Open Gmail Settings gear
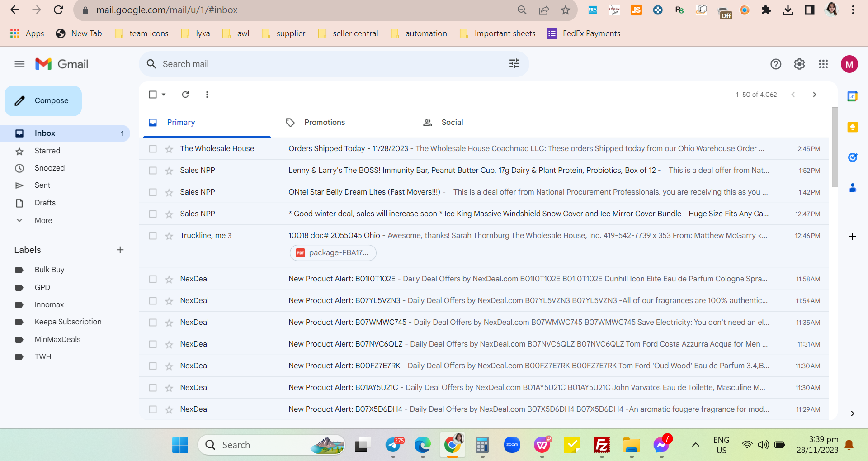 pyautogui.click(x=799, y=64)
